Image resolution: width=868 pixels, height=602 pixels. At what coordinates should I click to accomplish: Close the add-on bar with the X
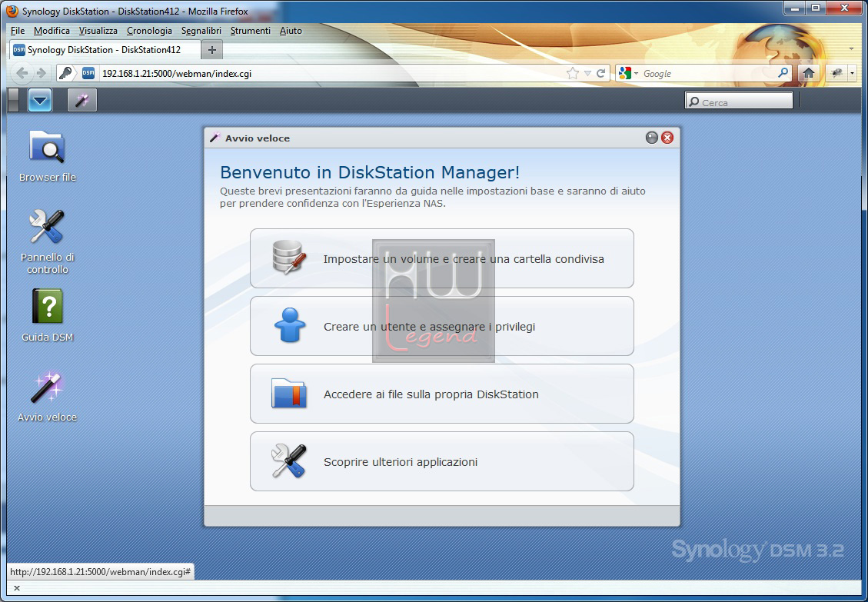pos(17,588)
